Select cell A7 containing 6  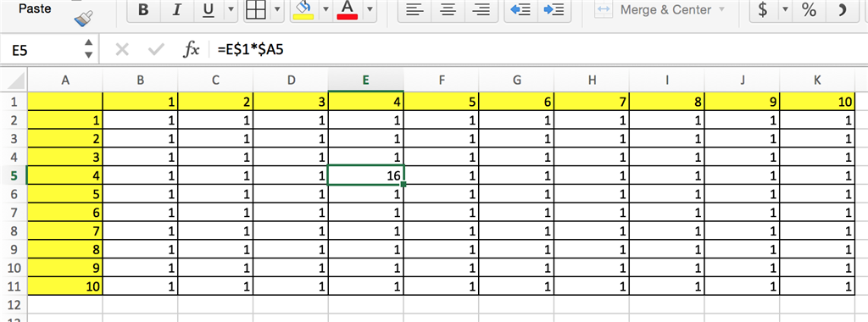65,213
